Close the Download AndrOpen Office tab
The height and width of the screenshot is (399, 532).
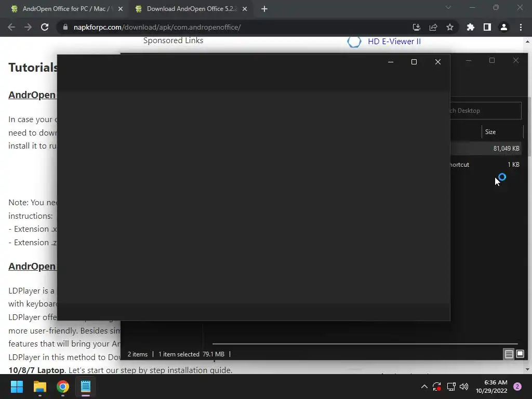pos(245,9)
